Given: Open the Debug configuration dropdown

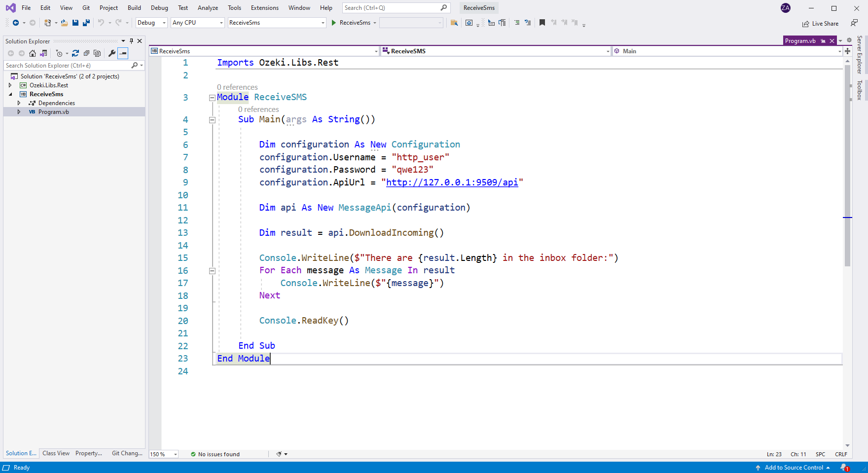Looking at the screenshot, I should point(151,23).
